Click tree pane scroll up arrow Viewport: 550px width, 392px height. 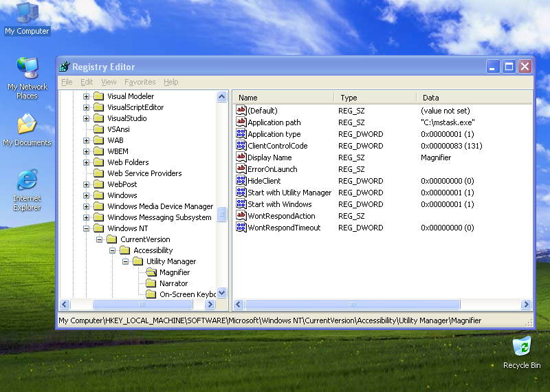[221, 96]
